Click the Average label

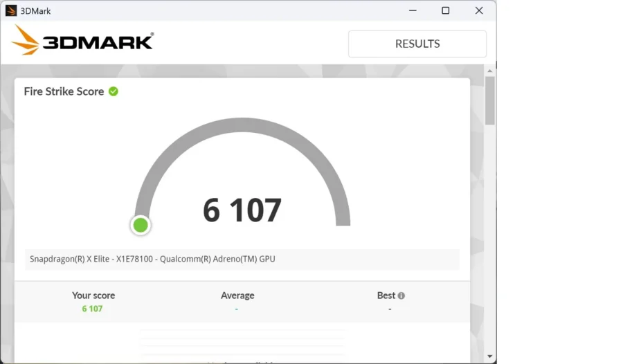point(237,295)
